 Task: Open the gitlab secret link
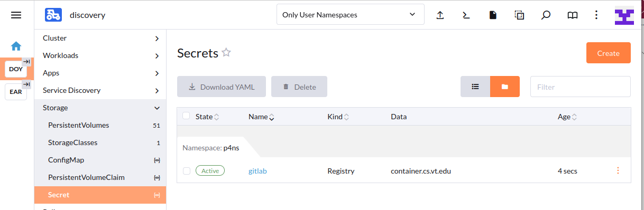(x=257, y=171)
